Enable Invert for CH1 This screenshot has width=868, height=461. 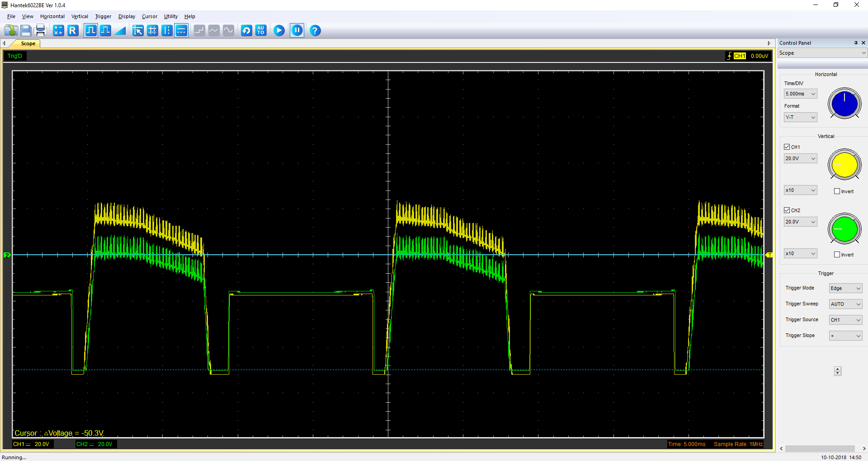point(837,191)
